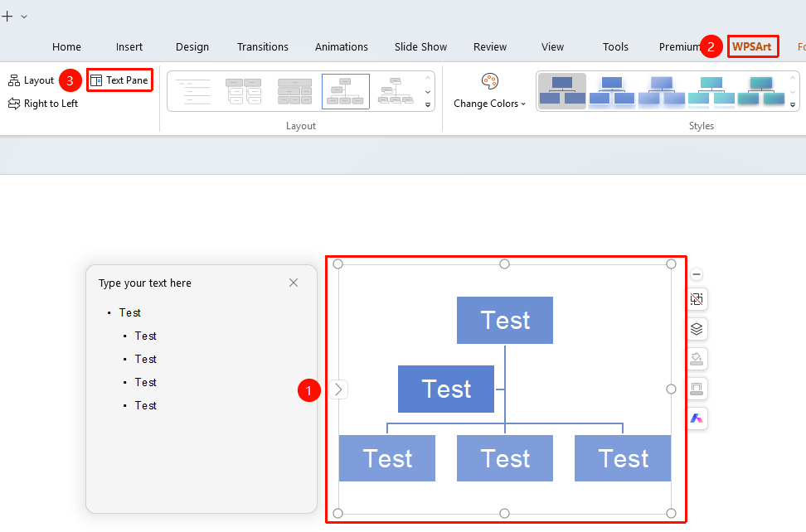
Task: Open the Animations tab
Action: [x=342, y=46]
